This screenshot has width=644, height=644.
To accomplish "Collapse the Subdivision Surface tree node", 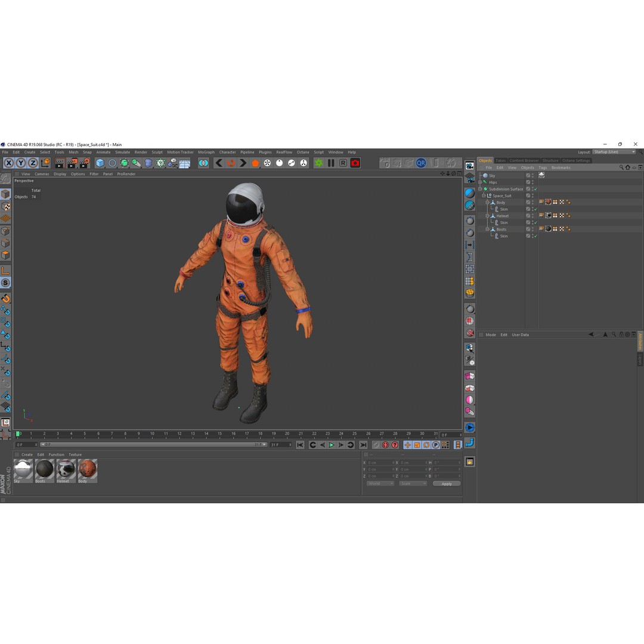I will tap(480, 189).
